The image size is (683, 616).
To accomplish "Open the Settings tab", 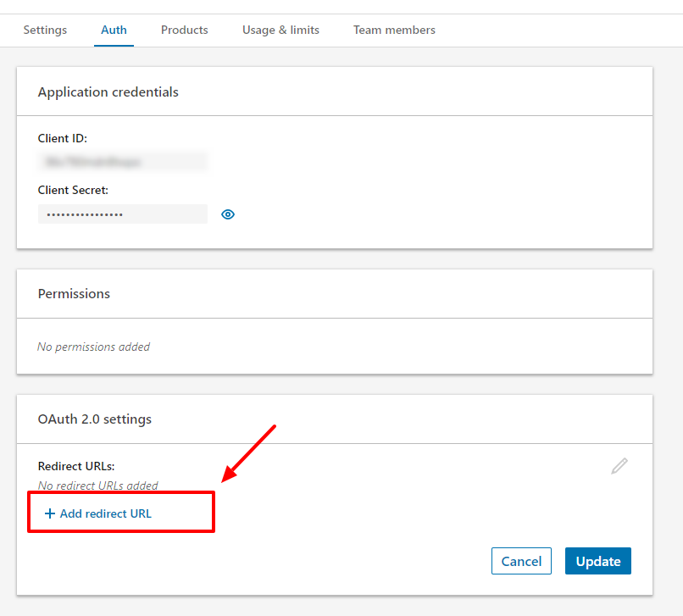I will pyautogui.click(x=45, y=30).
